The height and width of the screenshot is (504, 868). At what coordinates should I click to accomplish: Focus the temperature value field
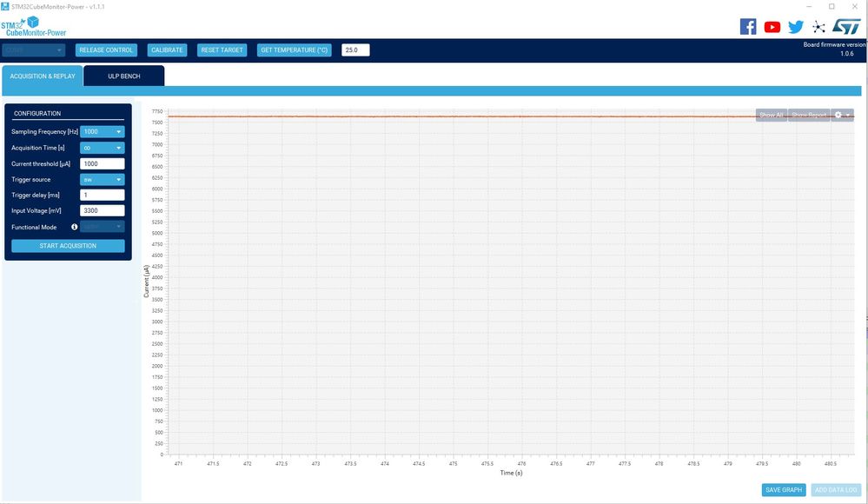click(355, 50)
